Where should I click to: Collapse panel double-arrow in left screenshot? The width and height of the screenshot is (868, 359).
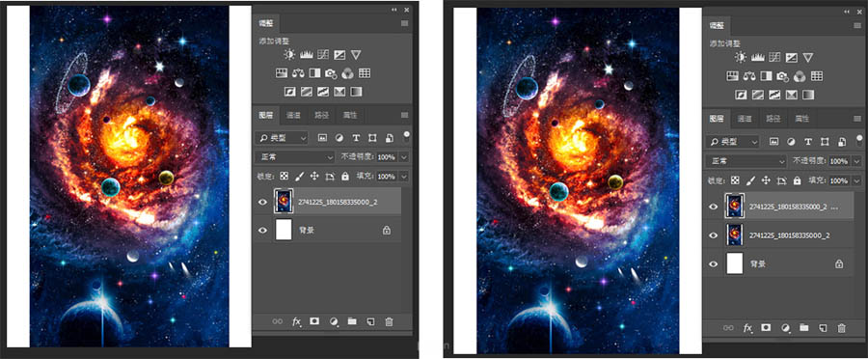[394, 10]
